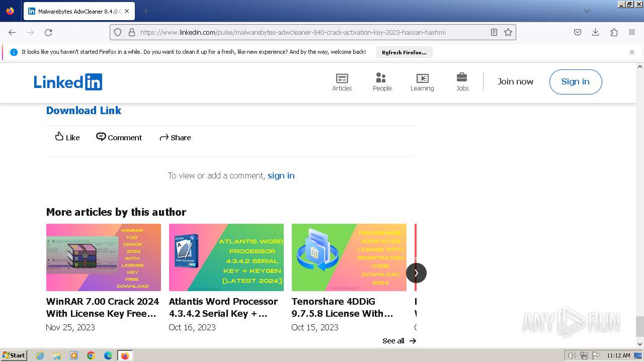Select the Malwarebytes AdwCleaner browser tab
This screenshot has width=644, height=362.
tap(79, 11)
